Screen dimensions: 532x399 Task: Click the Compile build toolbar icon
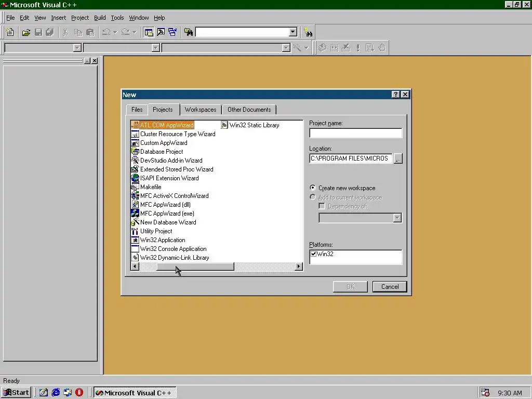point(322,47)
